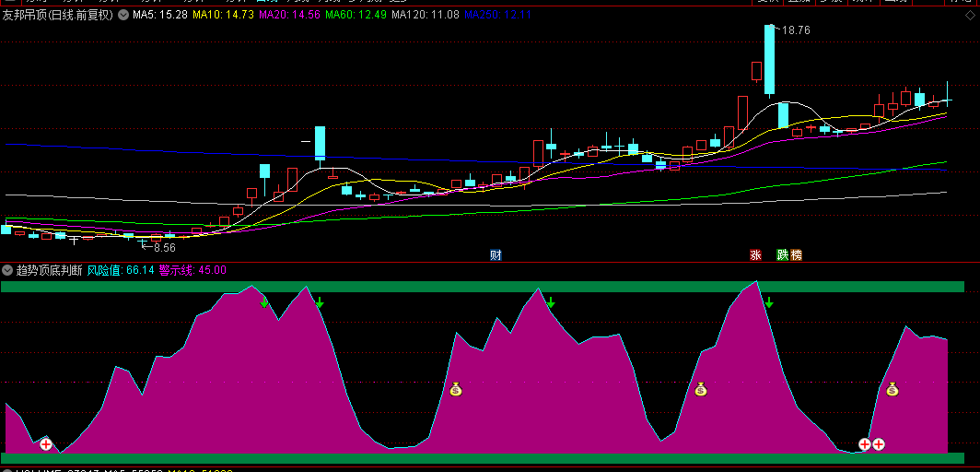Image resolution: width=980 pixels, height=472 pixels.
Task: Click the 友邦吊顶(日线.前复权) chart title
Action: point(57,14)
